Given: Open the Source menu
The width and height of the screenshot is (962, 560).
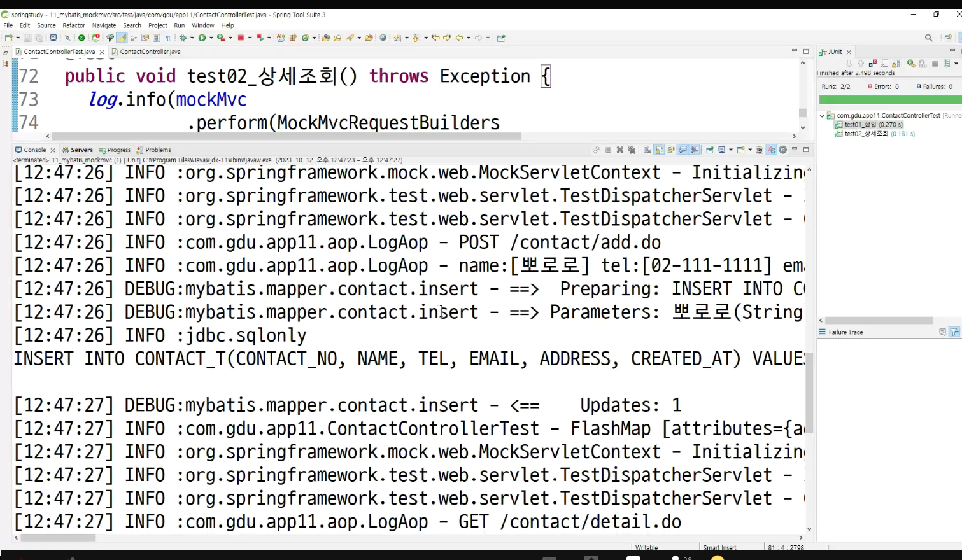Looking at the screenshot, I should click(x=46, y=25).
